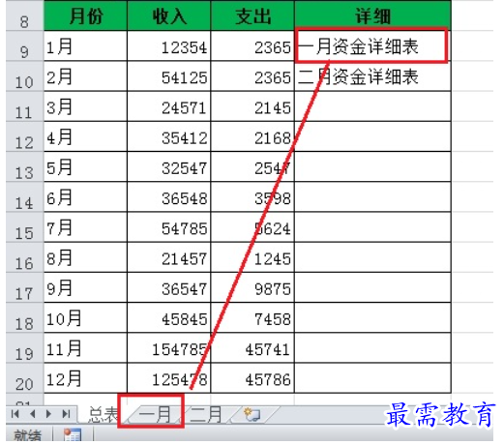Viewport: 504px width, 445px height.
Task: Select row header 11
Action: click(x=24, y=106)
